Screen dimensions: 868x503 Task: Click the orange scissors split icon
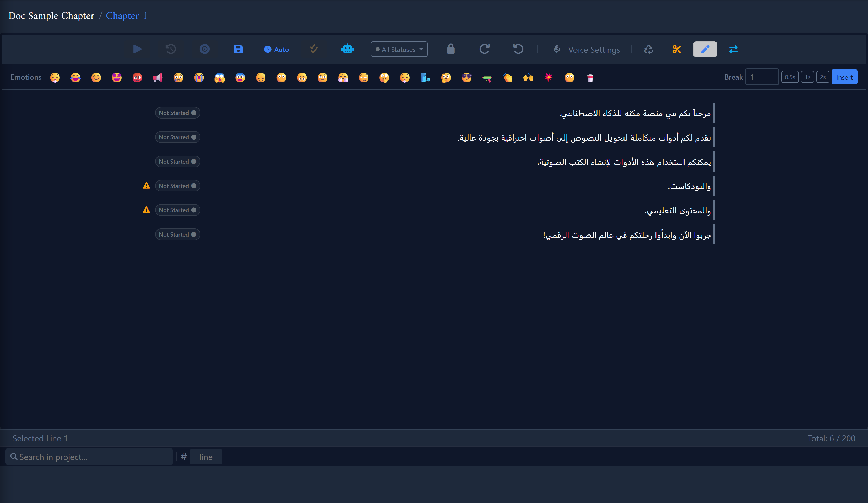pos(676,49)
